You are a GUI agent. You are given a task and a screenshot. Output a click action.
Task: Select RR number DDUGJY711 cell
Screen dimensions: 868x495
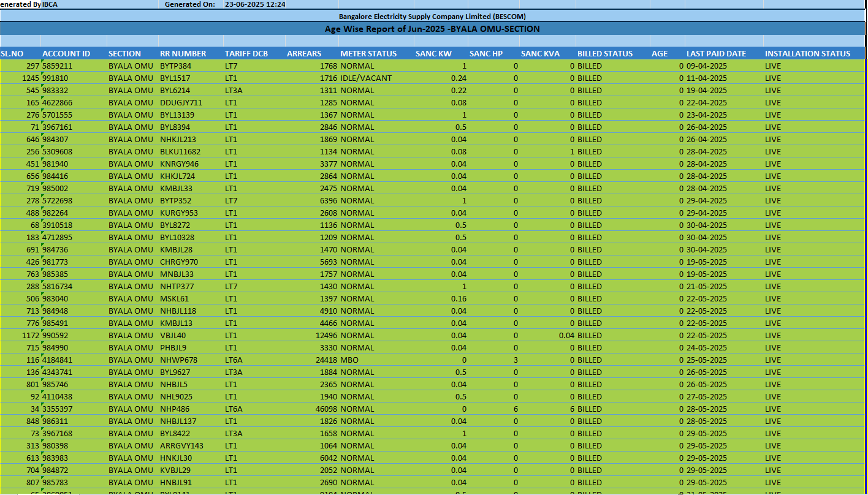[x=191, y=102]
